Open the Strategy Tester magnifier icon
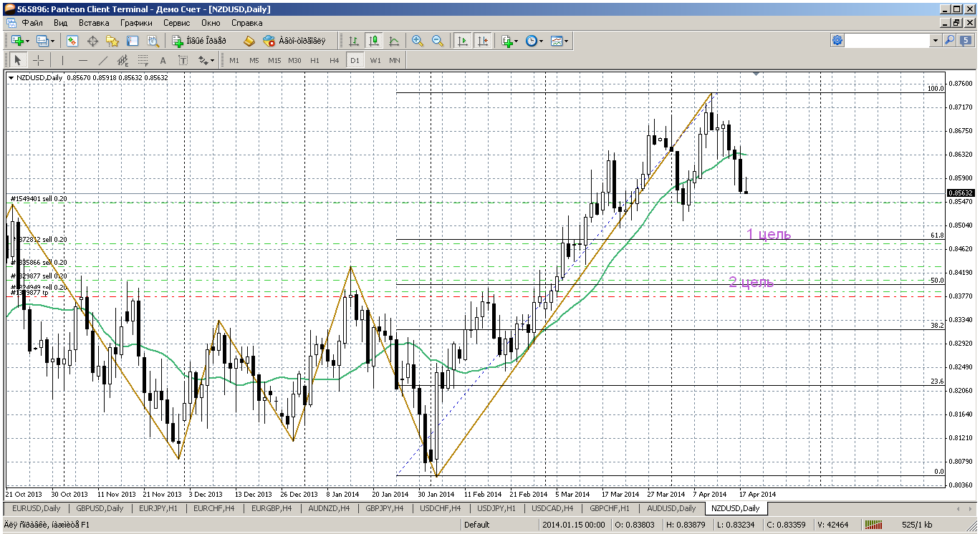 (153, 42)
